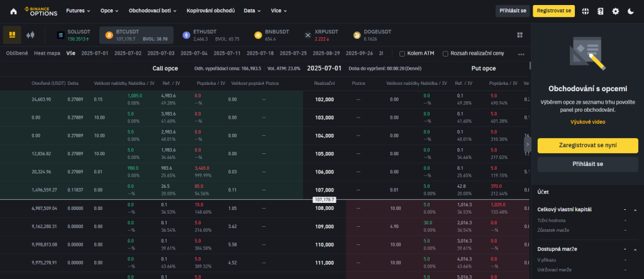Viewport: 644px width, 279px height.
Task: Open the Výukové video link
Action: [587, 122]
